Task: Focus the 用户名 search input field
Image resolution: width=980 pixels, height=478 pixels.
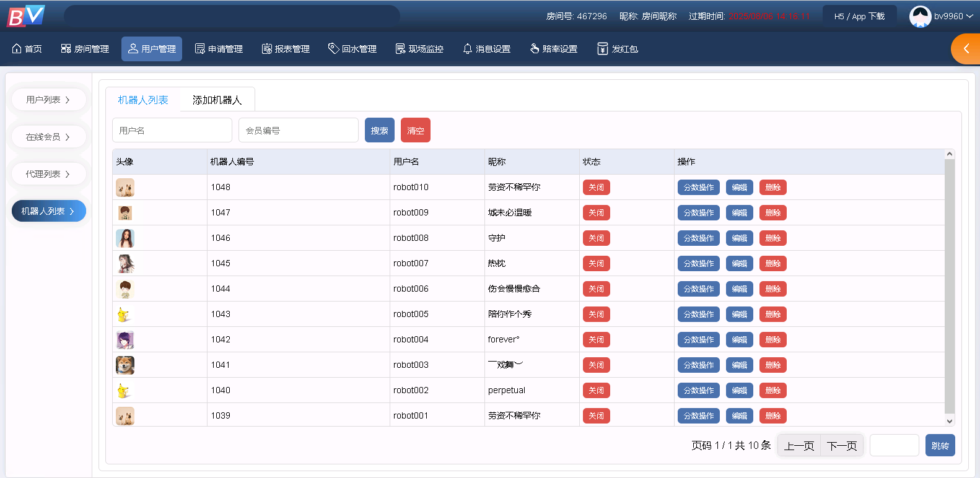Action: pyautogui.click(x=172, y=131)
